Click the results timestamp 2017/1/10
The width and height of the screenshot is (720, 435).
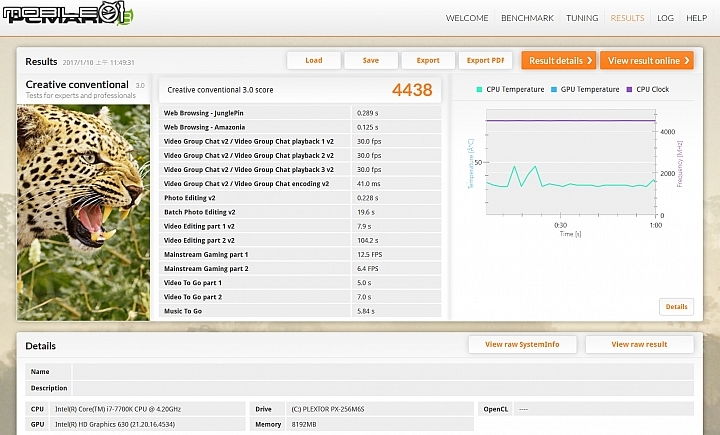click(x=98, y=62)
